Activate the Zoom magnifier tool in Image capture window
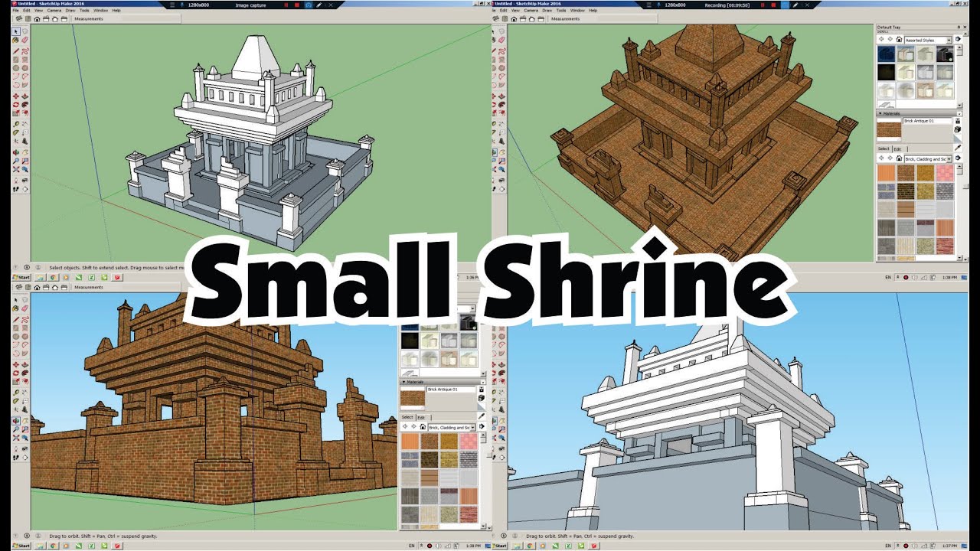The height and width of the screenshot is (551, 980). tap(16, 161)
